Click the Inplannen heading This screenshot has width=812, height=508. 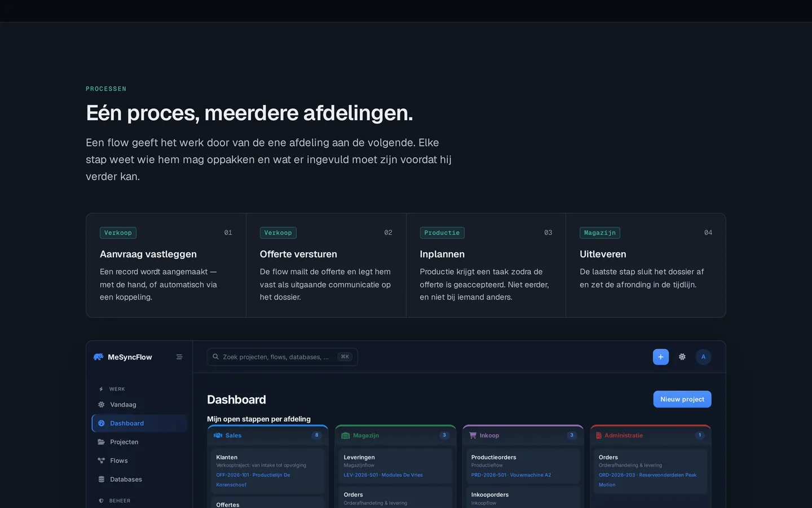442,254
